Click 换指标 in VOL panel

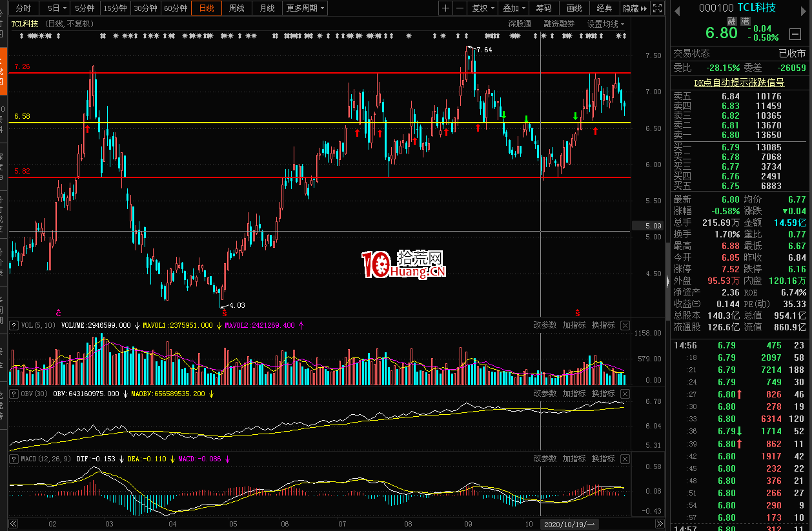(x=603, y=325)
